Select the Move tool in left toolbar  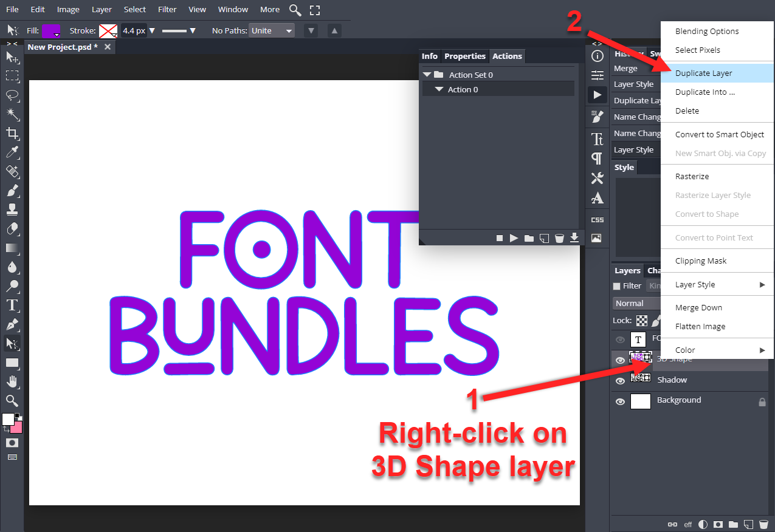click(x=12, y=57)
